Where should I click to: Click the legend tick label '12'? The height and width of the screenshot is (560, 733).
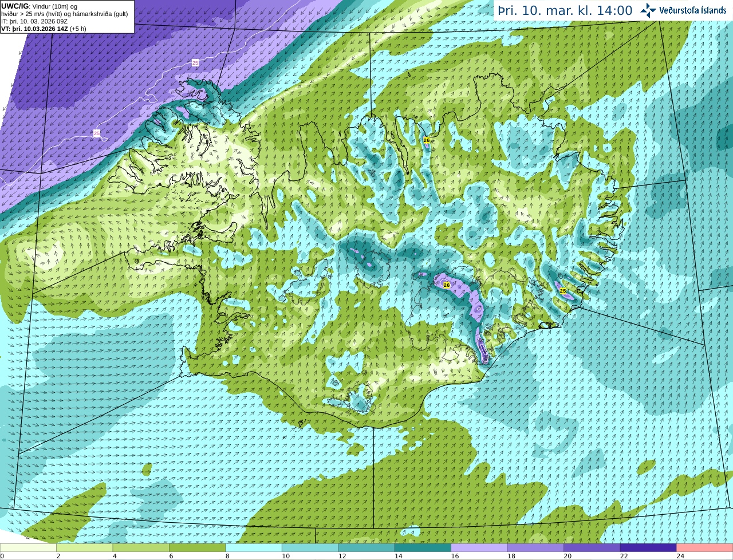point(342,556)
